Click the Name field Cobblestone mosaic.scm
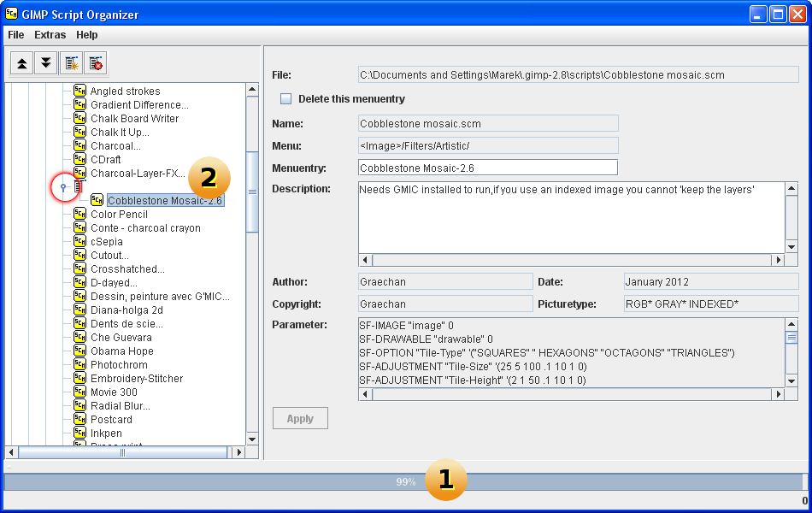The width and height of the screenshot is (812, 513). point(488,123)
